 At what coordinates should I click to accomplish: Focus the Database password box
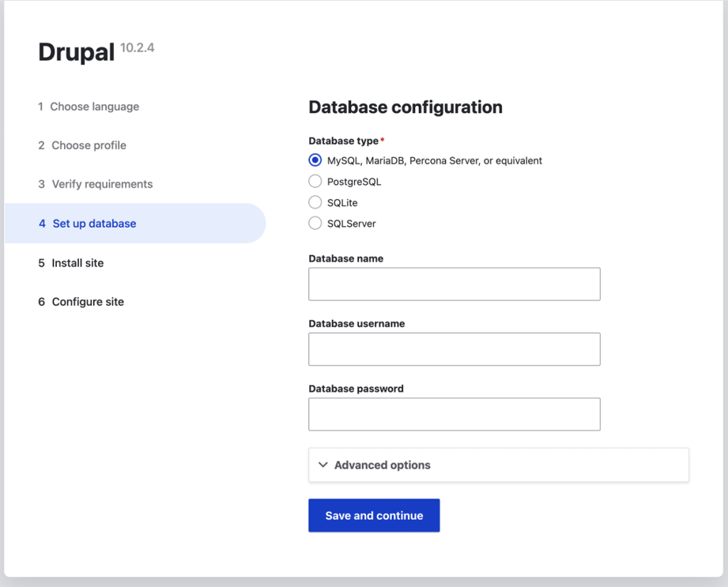455,414
